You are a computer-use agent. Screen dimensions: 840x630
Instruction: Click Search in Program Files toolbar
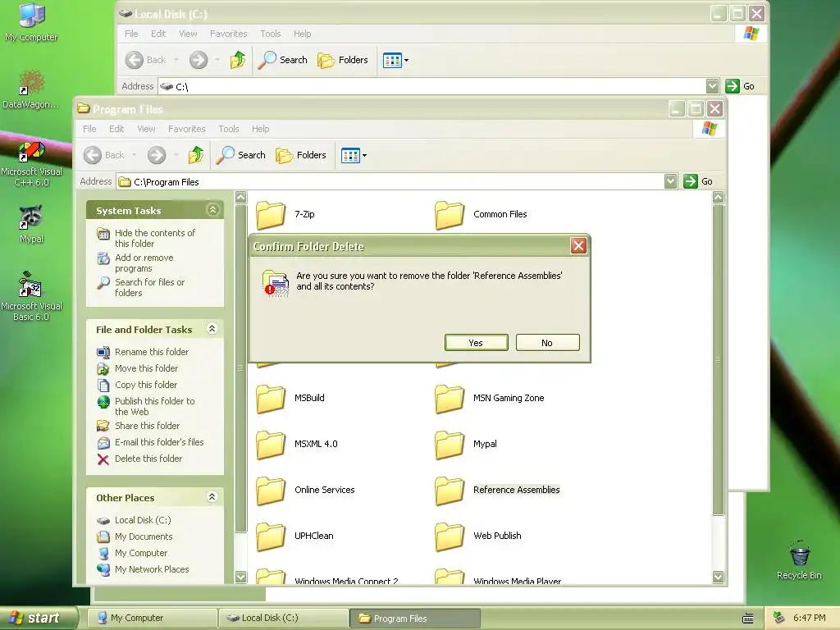(x=241, y=155)
